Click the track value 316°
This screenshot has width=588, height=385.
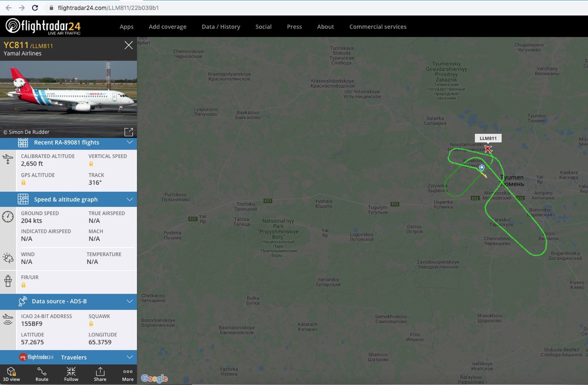95,183
